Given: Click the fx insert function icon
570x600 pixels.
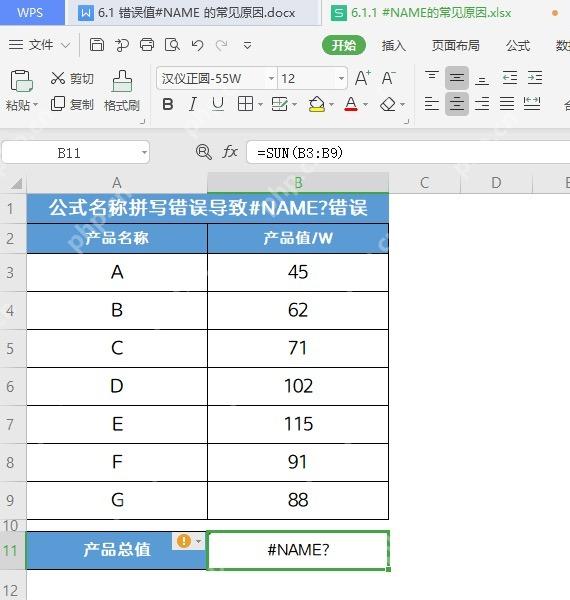Looking at the screenshot, I should pos(230,152).
